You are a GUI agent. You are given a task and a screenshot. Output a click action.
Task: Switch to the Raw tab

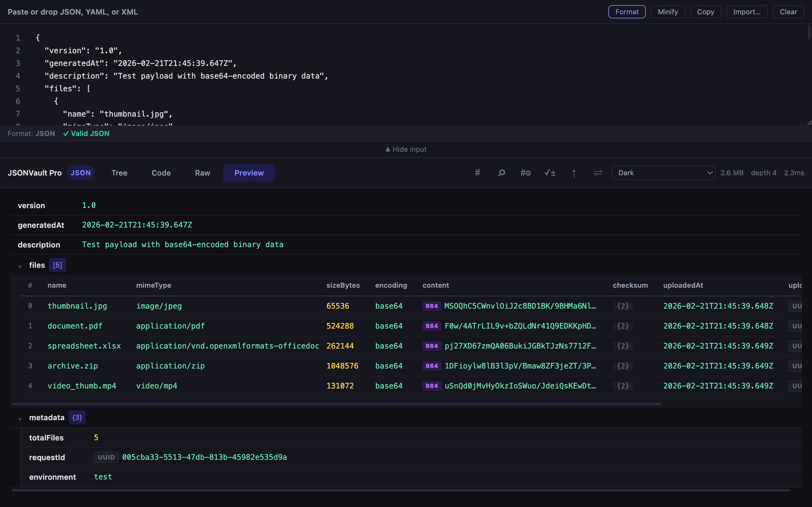pyautogui.click(x=202, y=173)
